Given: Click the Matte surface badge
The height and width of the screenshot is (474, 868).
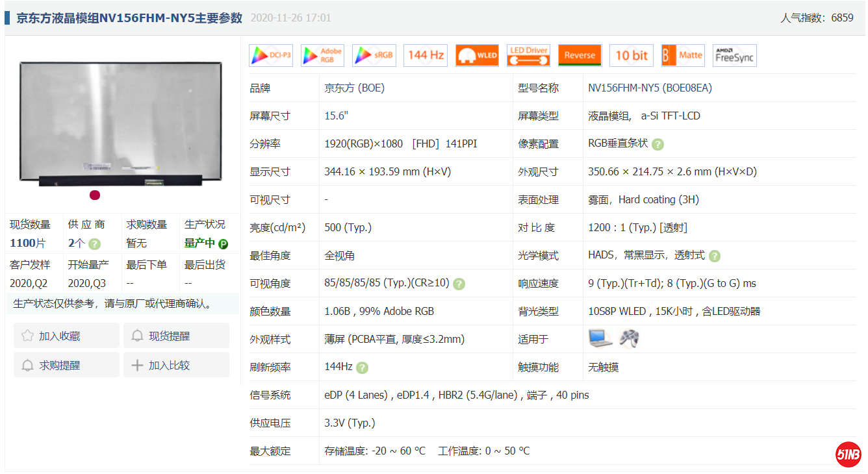Looking at the screenshot, I should click(x=683, y=56).
